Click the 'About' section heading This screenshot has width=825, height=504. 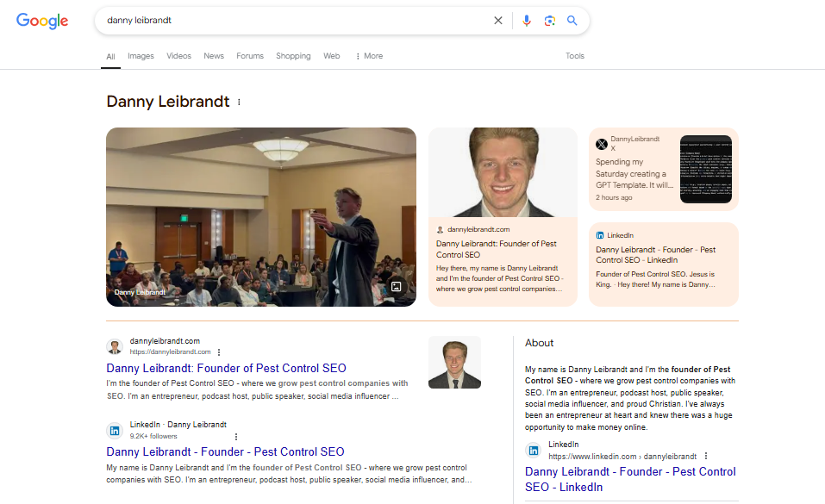click(540, 343)
